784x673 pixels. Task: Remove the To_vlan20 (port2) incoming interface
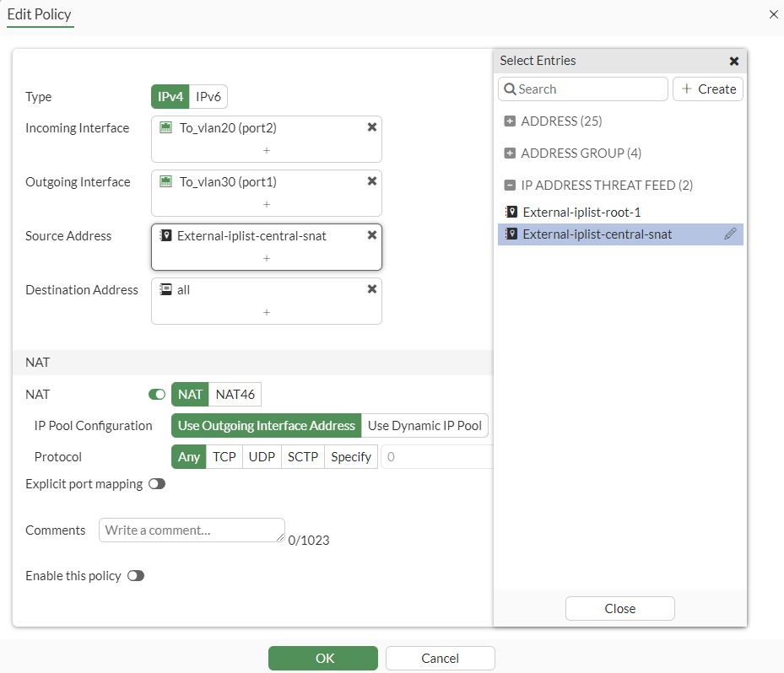coord(371,127)
